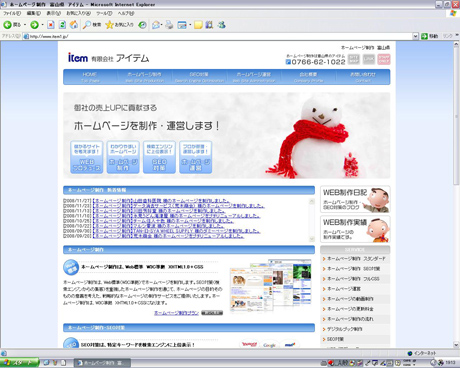Open the SEO nav tab on site

pyautogui.click(x=199, y=77)
